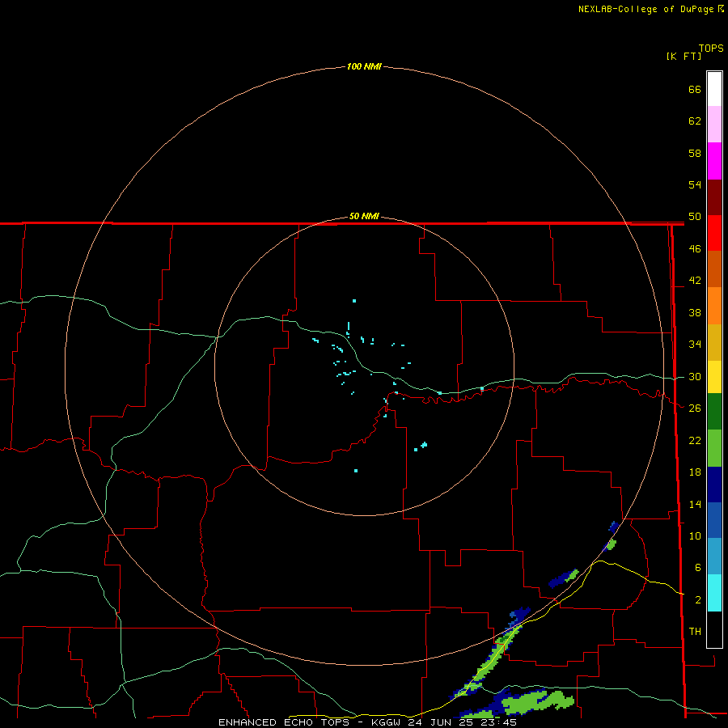Click the 66 scale value
Screen dimensions: 728x728
point(695,90)
